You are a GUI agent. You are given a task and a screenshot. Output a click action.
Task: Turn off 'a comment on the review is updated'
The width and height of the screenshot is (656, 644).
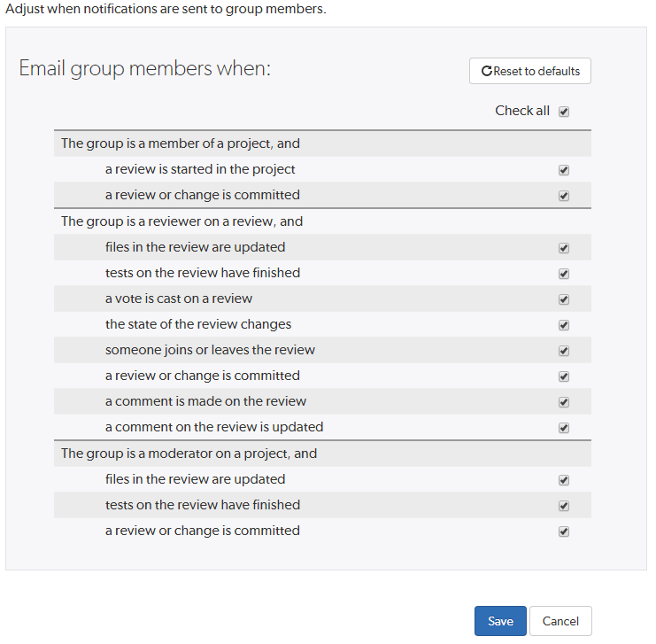click(564, 428)
